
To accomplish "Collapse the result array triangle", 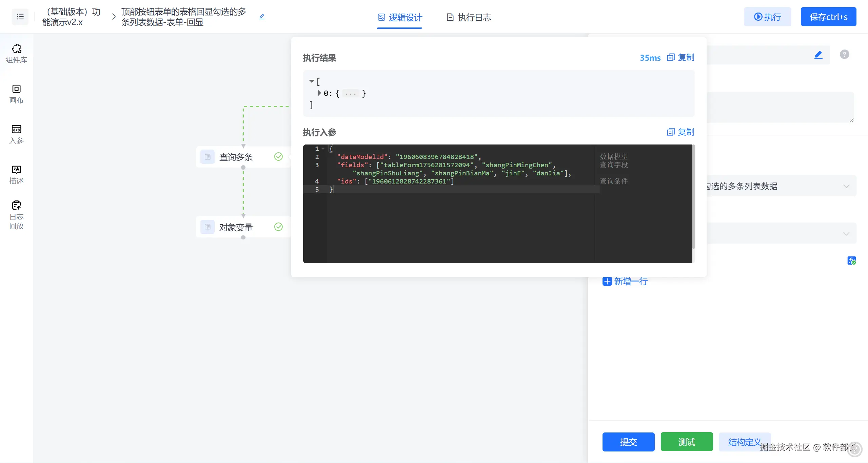I will (311, 81).
